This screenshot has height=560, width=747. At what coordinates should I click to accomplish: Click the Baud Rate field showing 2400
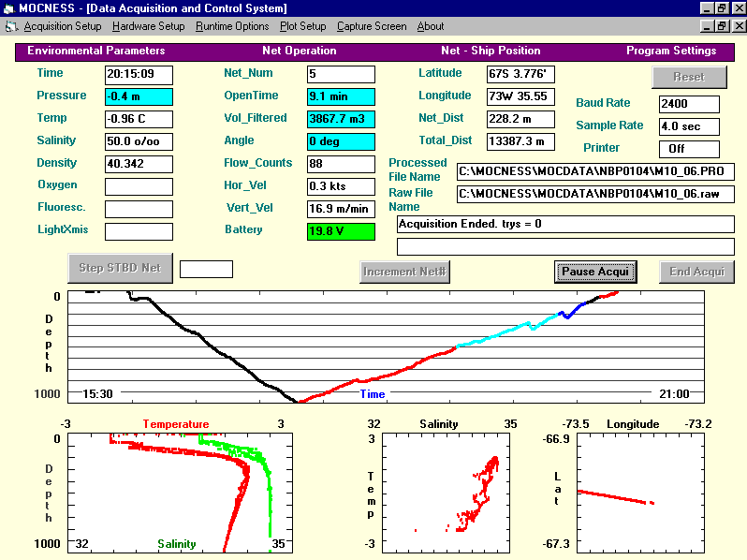[x=689, y=104]
